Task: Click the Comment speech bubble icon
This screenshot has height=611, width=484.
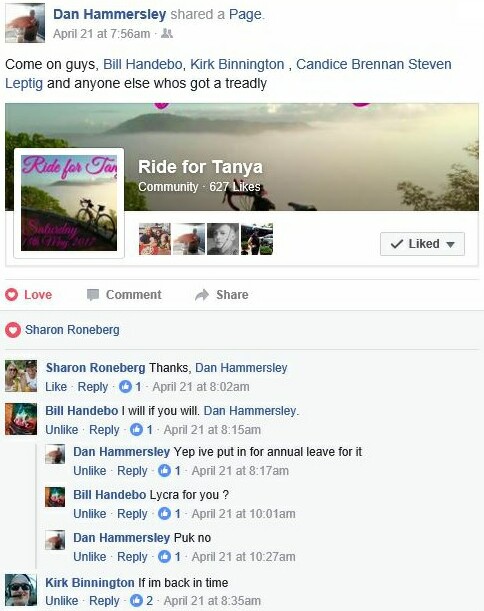Action: coord(93,295)
